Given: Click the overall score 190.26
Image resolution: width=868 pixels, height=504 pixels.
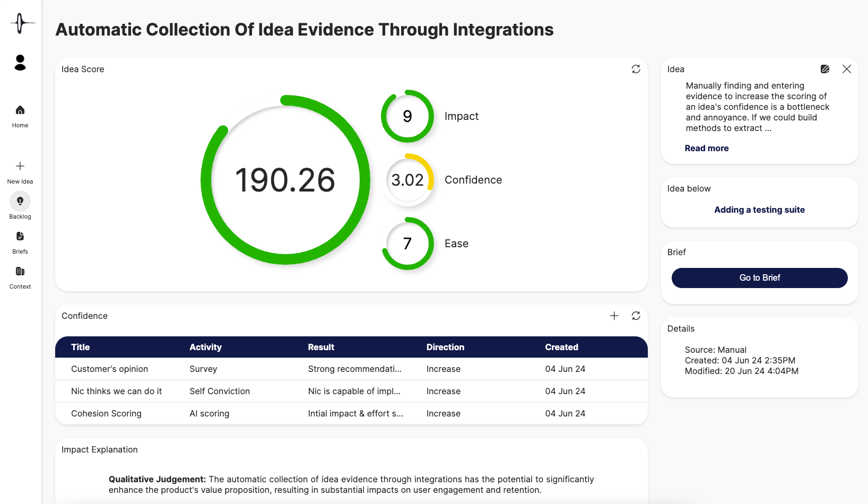Looking at the screenshot, I should click(x=285, y=180).
